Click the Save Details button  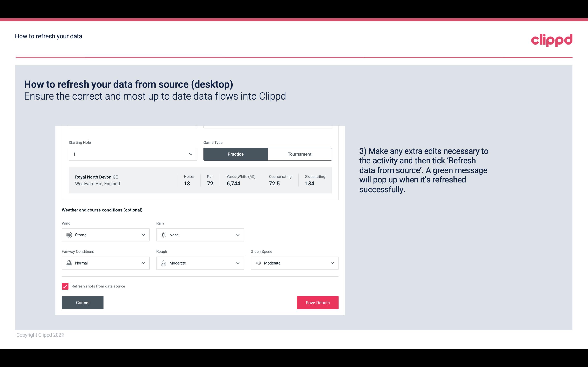pyautogui.click(x=317, y=302)
